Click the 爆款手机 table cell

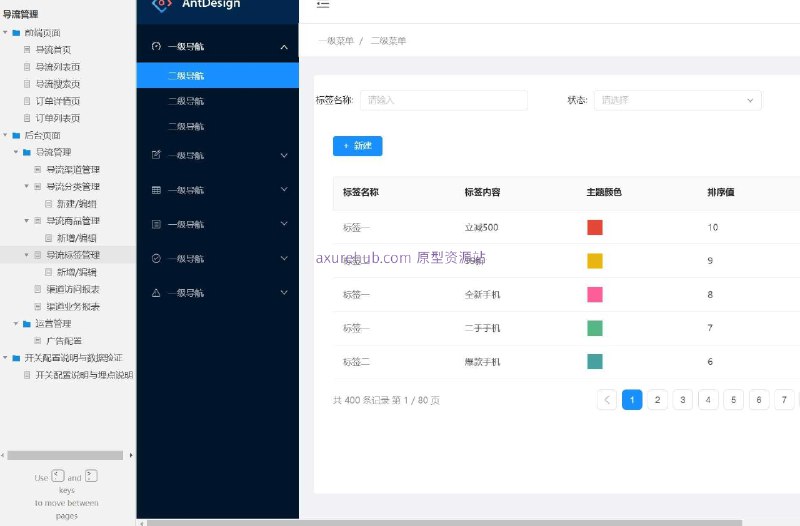482,362
